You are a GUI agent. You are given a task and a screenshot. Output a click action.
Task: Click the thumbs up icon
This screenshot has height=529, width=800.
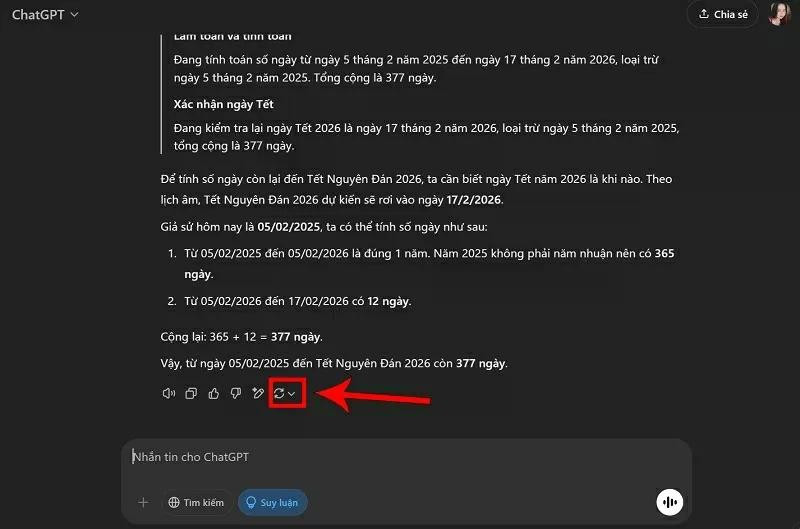click(214, 394)
